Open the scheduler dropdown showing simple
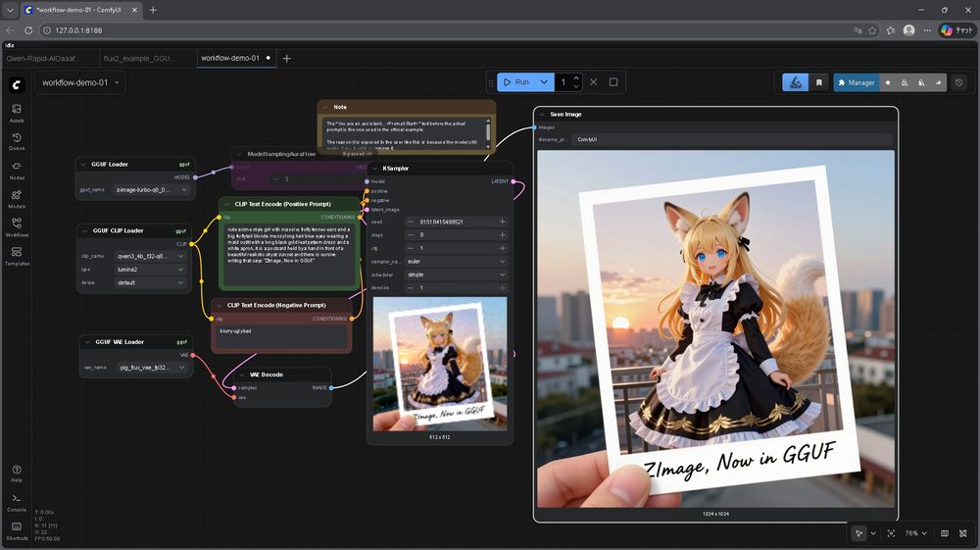 click(x=456, y=275)
